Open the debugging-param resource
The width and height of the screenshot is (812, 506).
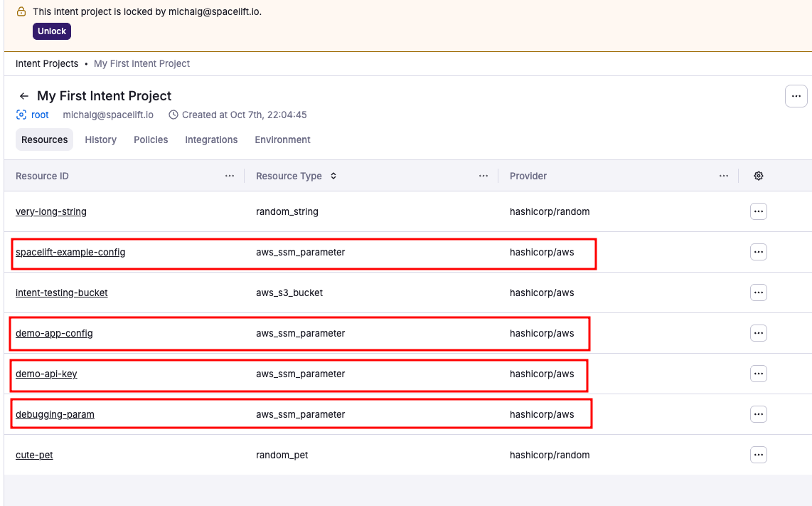tap(55, 414)
